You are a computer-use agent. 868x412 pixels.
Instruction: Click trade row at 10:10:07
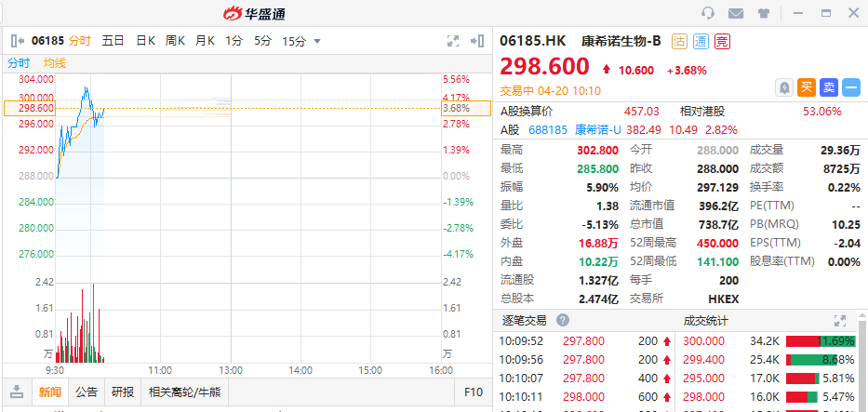(x=586, y=379)
